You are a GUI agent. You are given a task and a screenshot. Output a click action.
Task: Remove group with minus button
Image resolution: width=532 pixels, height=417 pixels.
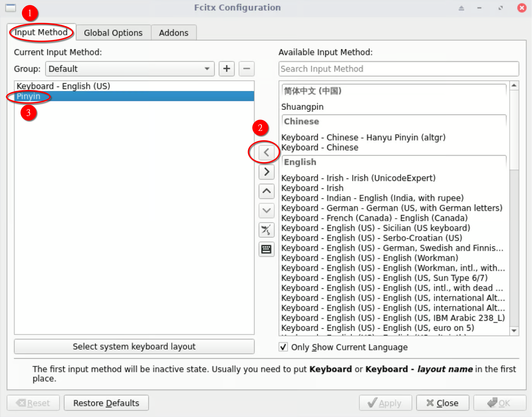click(x=246, y=69)
